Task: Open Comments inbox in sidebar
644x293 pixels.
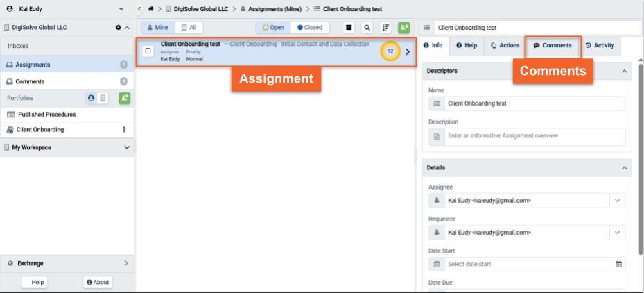Action: pos(67,81)
